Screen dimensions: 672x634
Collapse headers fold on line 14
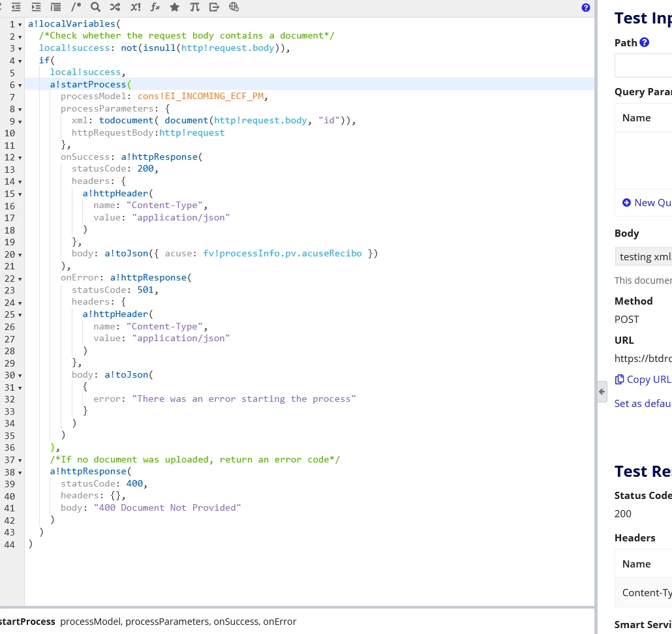20,181
